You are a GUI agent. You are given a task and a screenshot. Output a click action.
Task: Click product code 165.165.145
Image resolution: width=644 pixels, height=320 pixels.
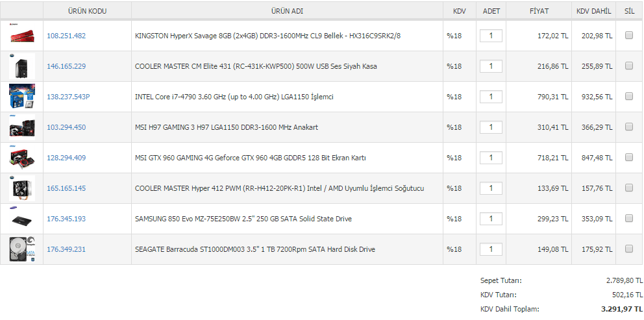click(x=66, y=188)
